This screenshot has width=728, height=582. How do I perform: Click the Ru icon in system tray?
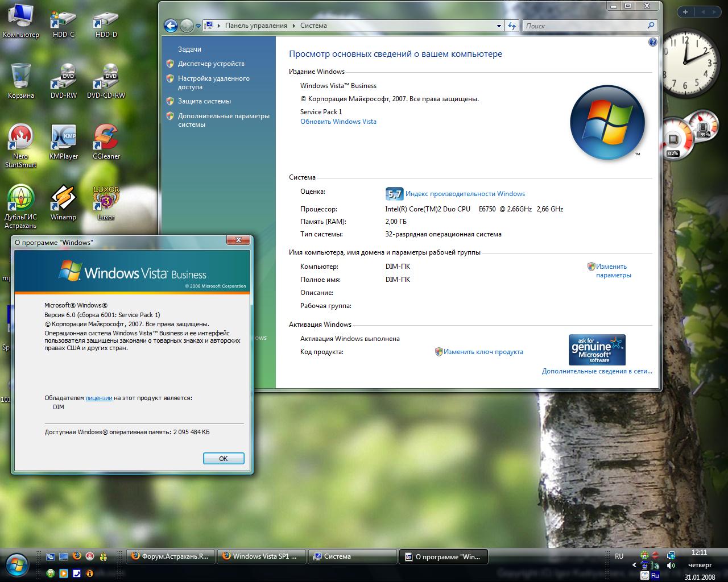click(655, 576)
